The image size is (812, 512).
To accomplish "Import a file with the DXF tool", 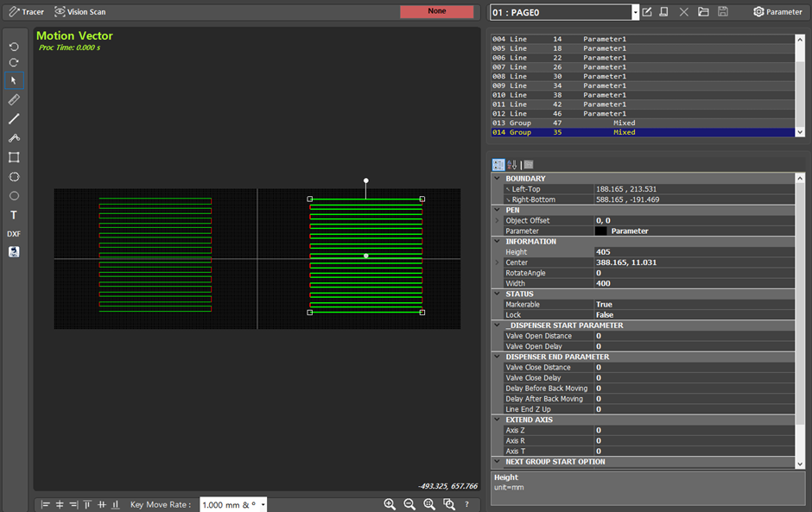I will 14,234.
